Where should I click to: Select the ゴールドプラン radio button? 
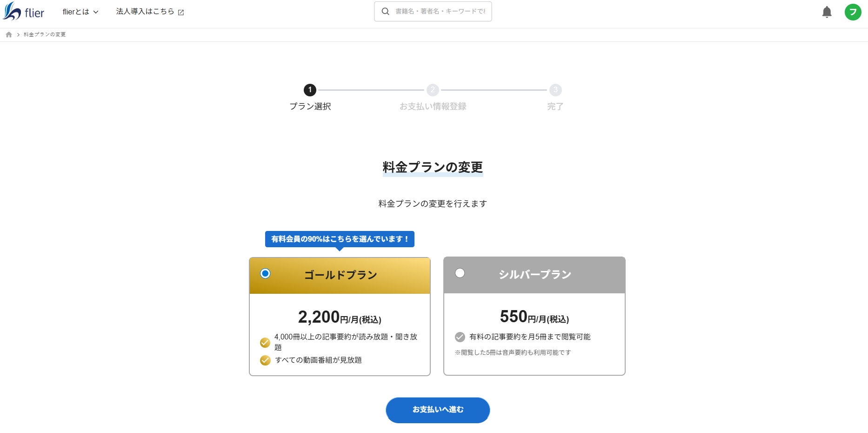pos(265,274)
